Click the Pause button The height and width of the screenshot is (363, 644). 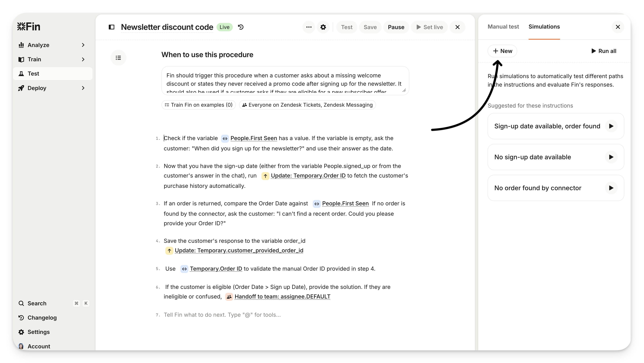396,27
